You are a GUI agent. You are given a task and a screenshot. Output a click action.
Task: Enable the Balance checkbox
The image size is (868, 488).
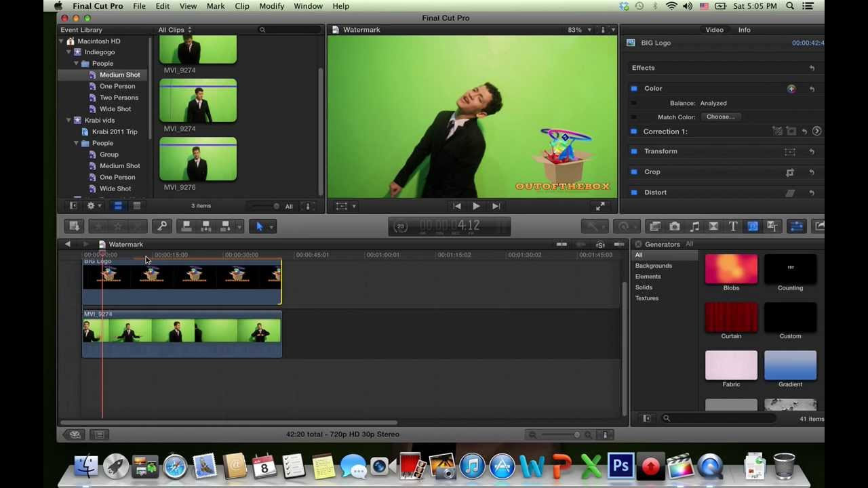(x=634, y=103)
